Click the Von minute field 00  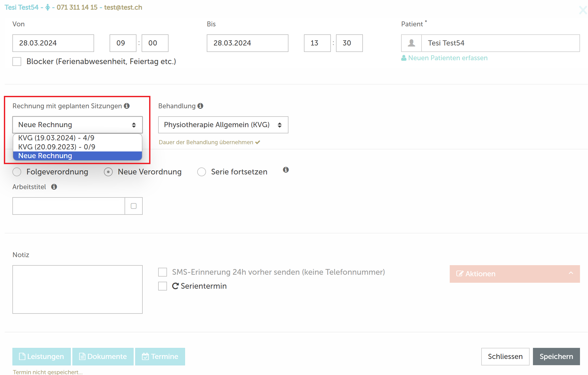[155, 43]
